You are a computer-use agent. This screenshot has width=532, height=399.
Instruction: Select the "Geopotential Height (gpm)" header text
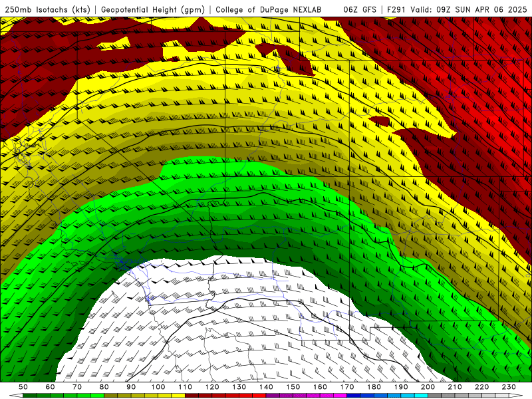point(153,9)
